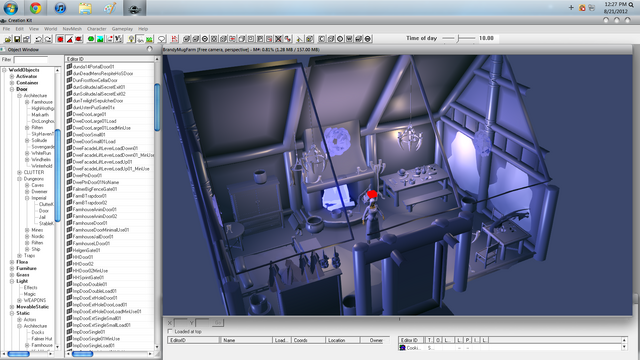Click the icon beside dunda14PortalDoor01 row
Image resolution: width=640 pixels, height=360 pixels.
(x=69, y=66)
